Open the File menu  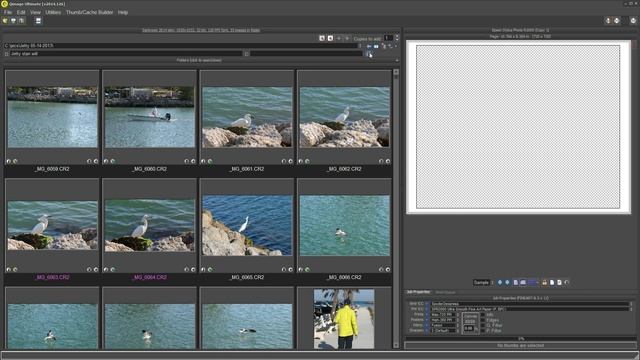click(8, 12)
